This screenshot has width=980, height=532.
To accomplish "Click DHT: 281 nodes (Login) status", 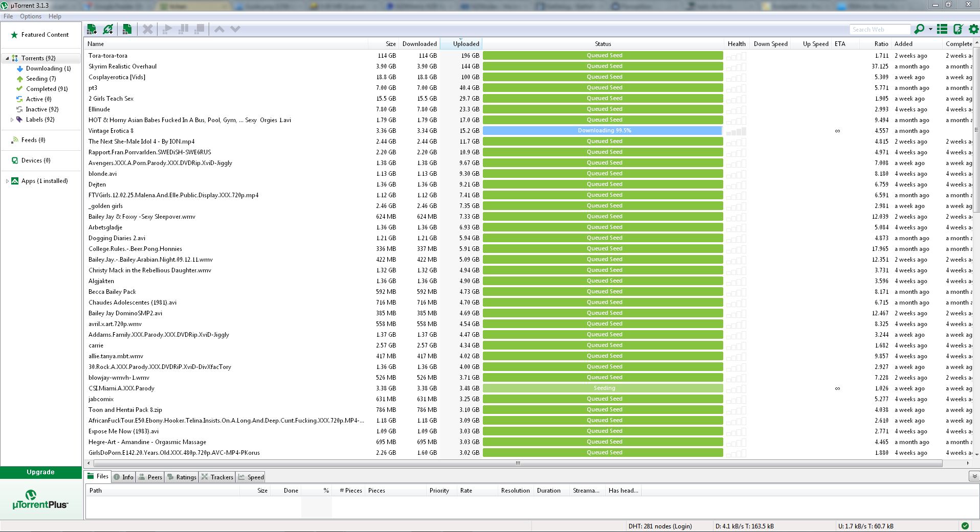I will tap(660, 526).
